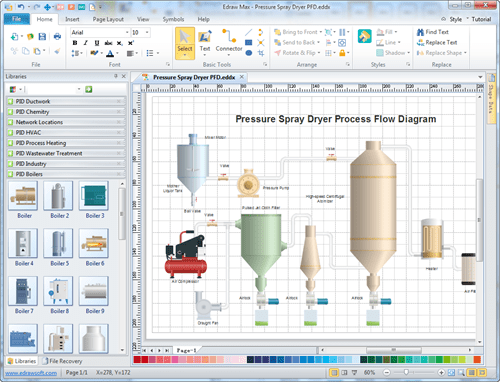Expand PID Wastewater Treatment library
The height and width of the screenshot is (382, 500).
pos(66,153)
